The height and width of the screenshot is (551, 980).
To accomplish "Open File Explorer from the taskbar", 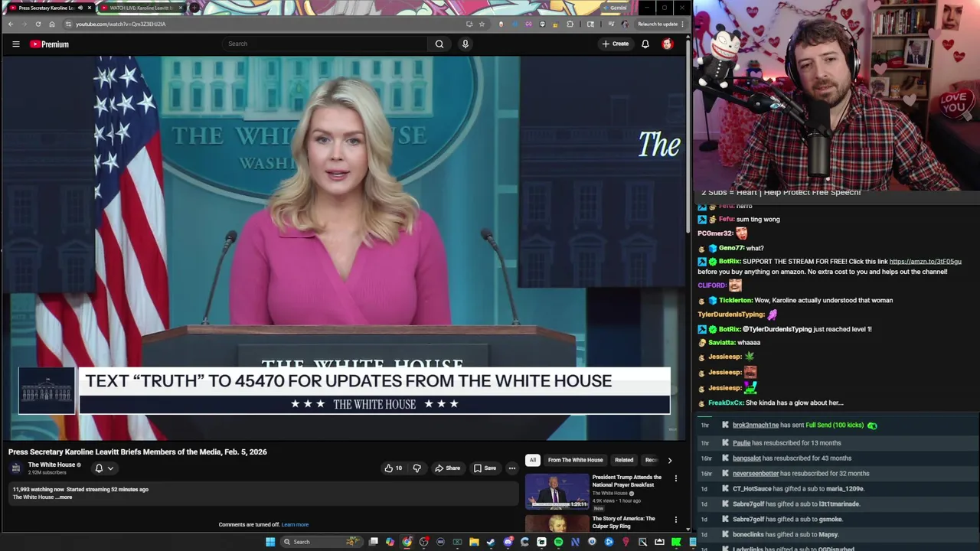I will (474, 542).
